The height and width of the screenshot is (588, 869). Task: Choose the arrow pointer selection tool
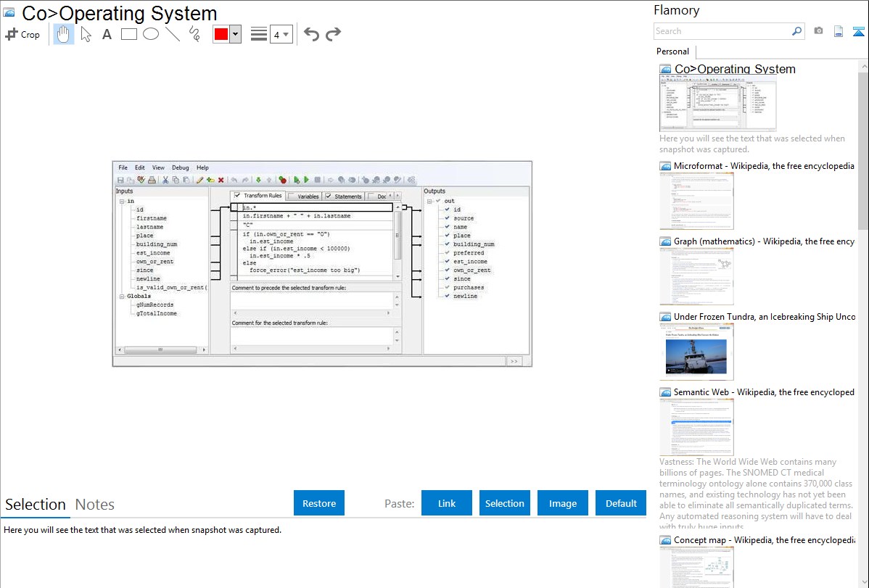[x=86, y=34]
